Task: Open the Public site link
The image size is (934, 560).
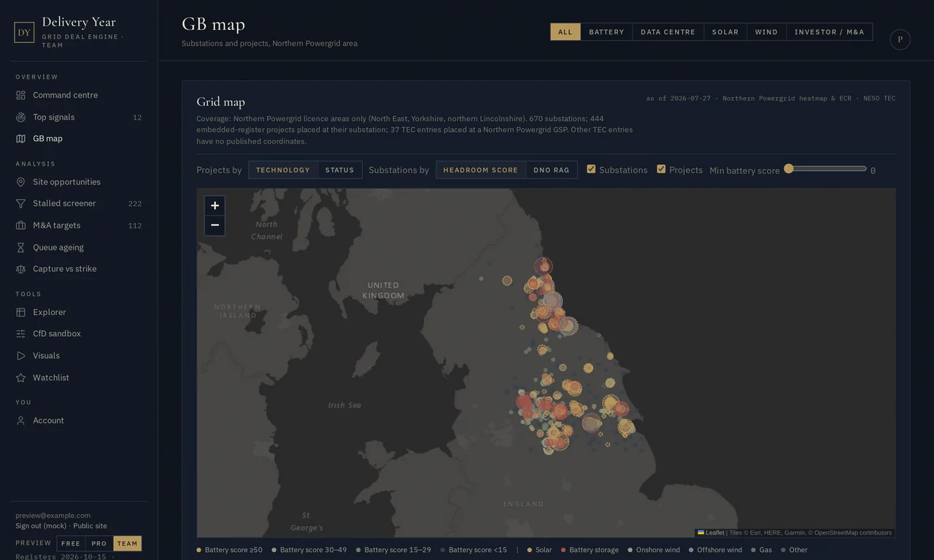Action: pyautogui.click(x=90, y=526)
